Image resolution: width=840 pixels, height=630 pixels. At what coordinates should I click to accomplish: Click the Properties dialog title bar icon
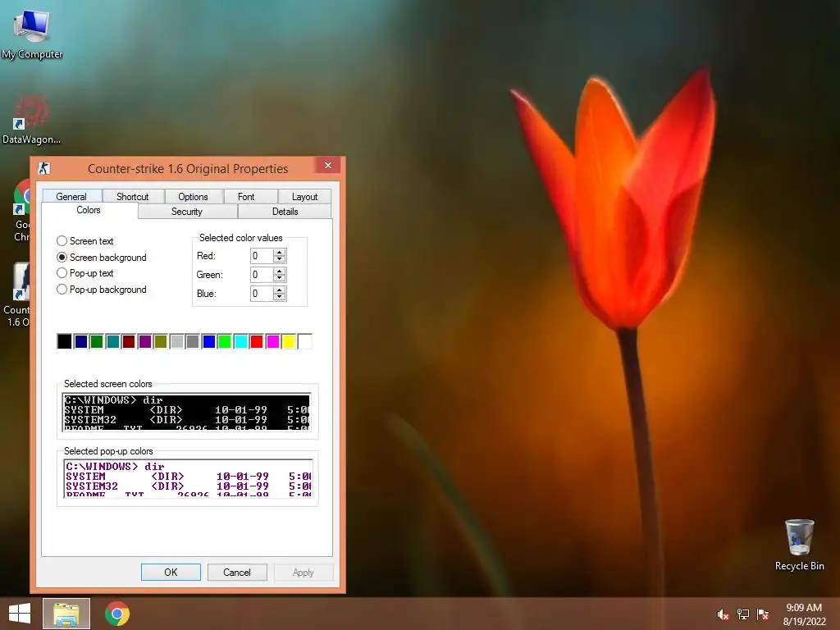click(x=44, y=168)
